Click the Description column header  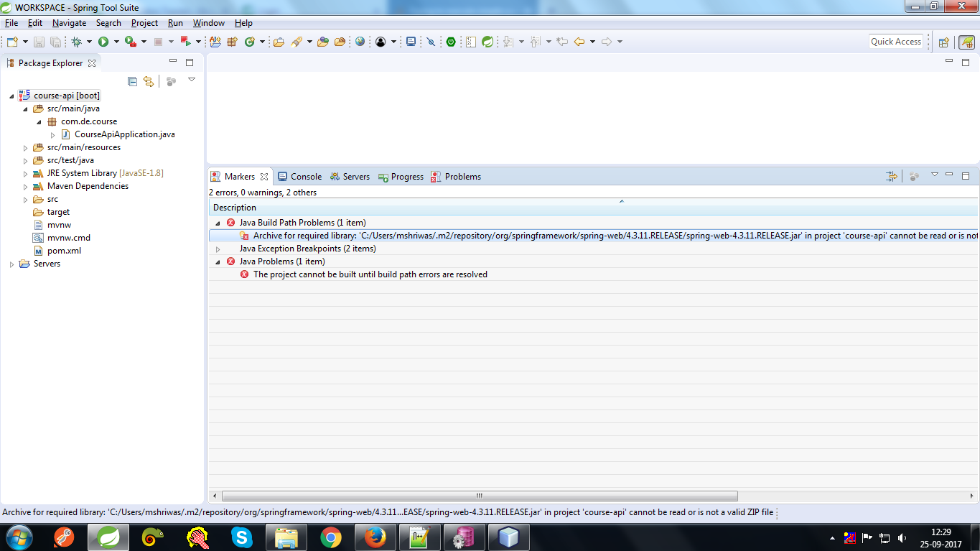[594, 208]
